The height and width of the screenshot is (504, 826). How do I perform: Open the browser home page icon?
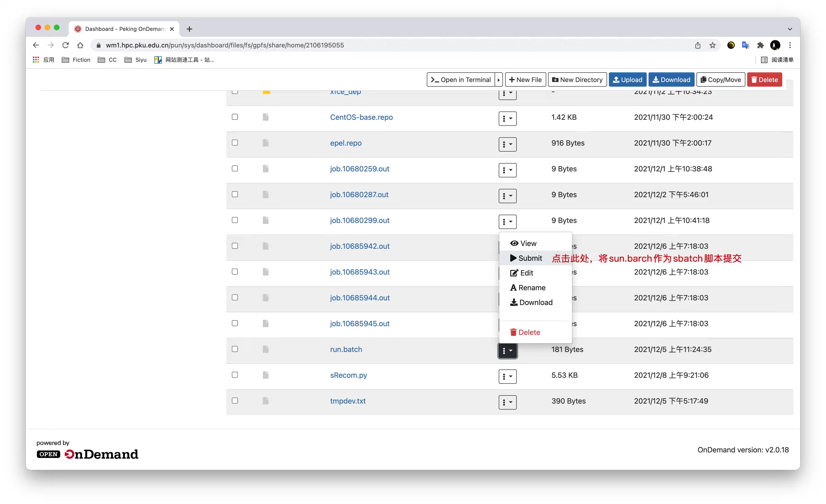(80, 45)
